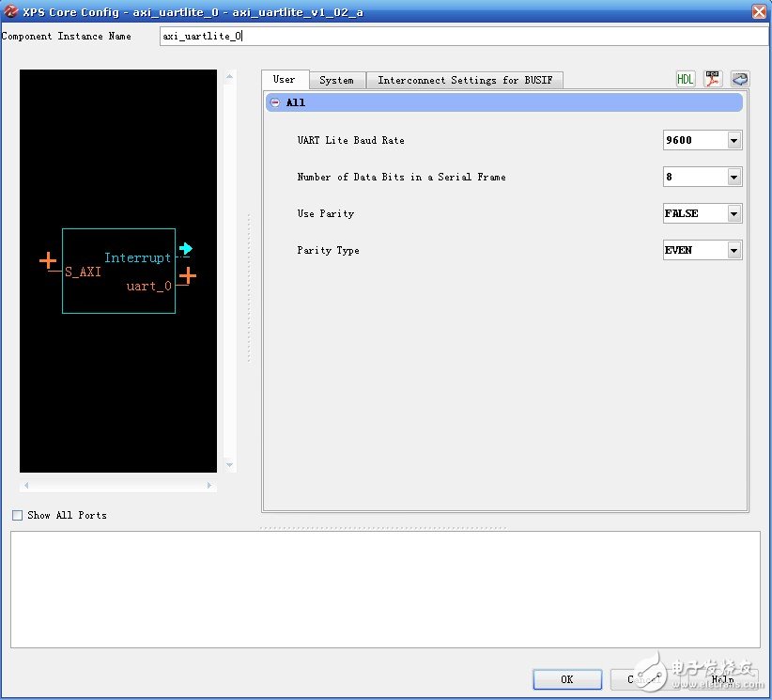Click the OK button
772x700 pixels.
click(x=567, y=679)
